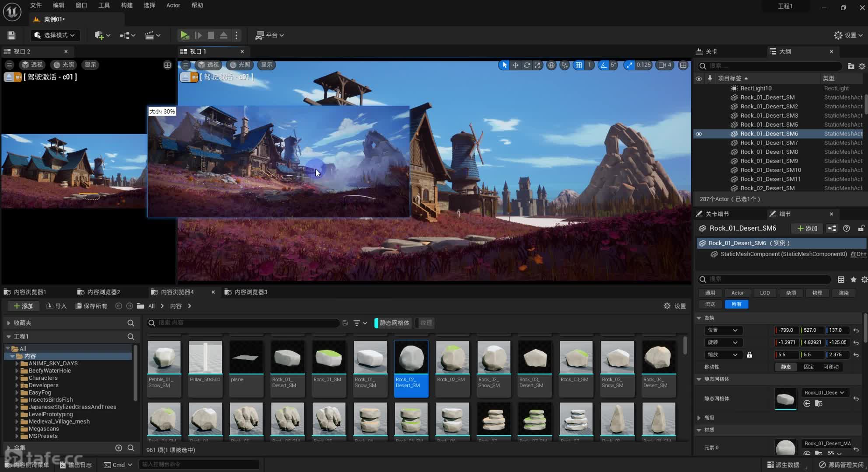
Task: Open the add content quick menu
Action: [102, 35]
